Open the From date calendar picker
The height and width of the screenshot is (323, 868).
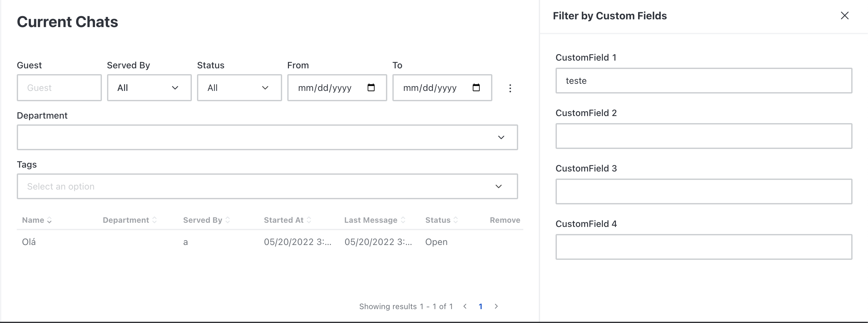click(x=371, y=88)
